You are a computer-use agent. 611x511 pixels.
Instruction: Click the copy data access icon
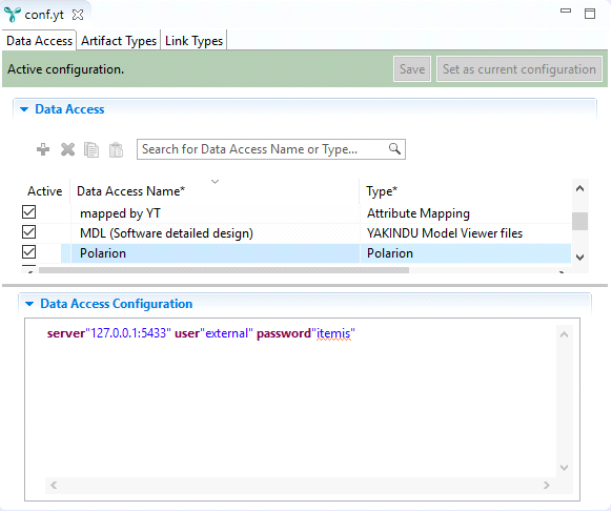pos(92,150)
